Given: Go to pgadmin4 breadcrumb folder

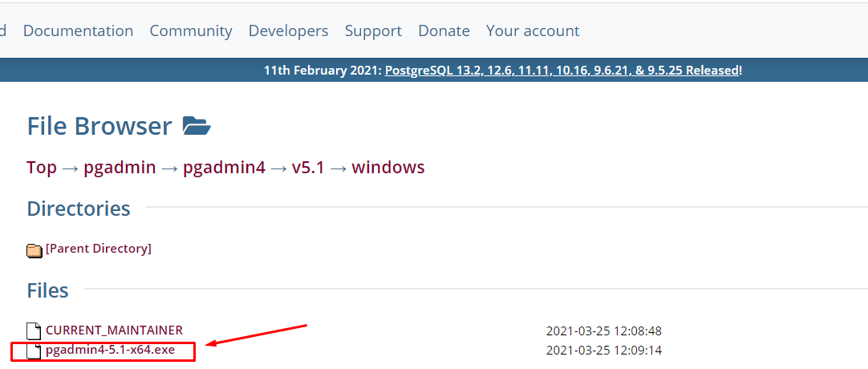Looking at the screenshot, I should pyautogui.click(x=224, y=167).
